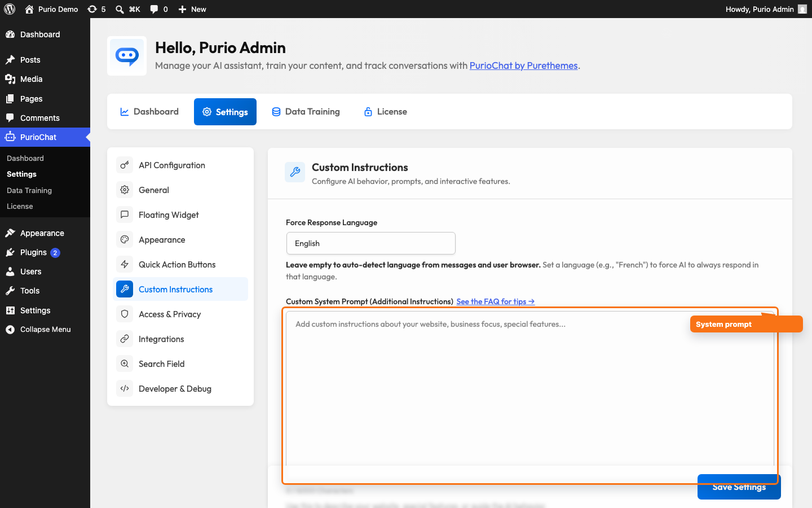Open WordPress Settings menu item
Viewport: 812px width, 508px height.
tap(45, 310)
